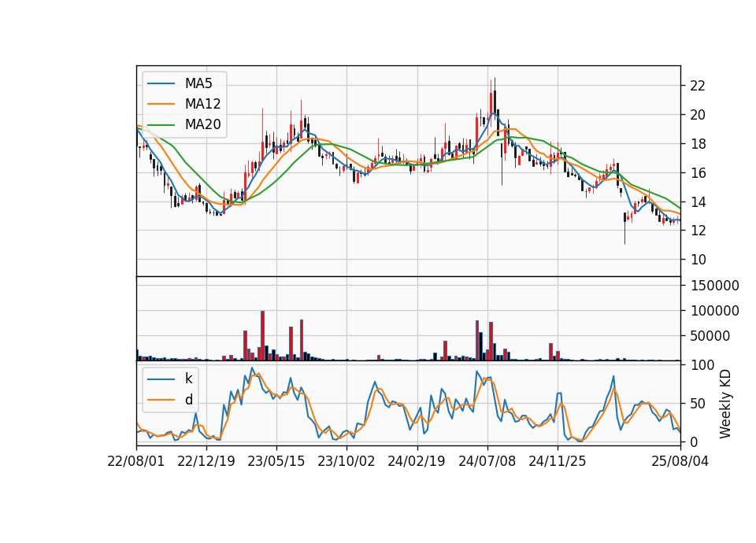The height and width of the screenshot is (543, 756).
Task: Click the Weekly KD axis title
Action: point(725,404)
